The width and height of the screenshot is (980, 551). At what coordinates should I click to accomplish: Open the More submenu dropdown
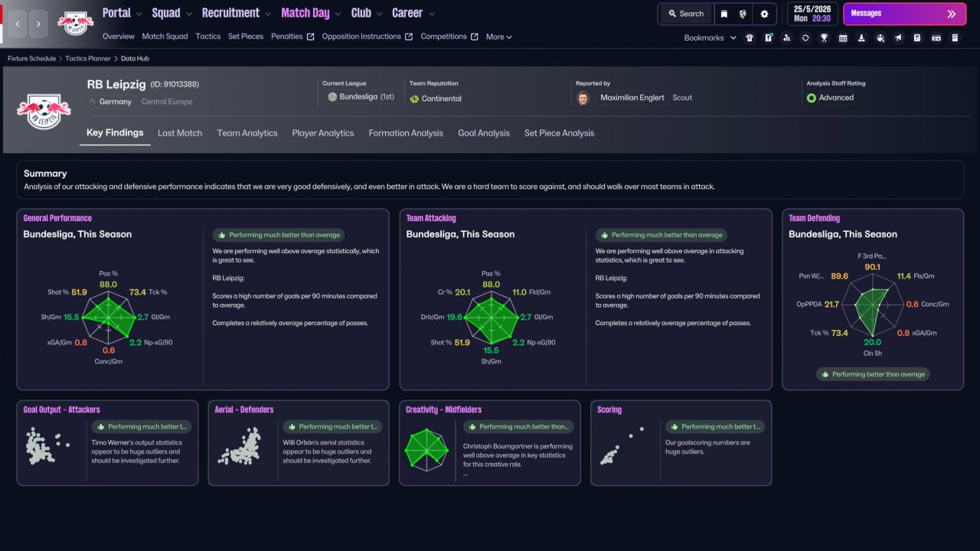[499, 37]
